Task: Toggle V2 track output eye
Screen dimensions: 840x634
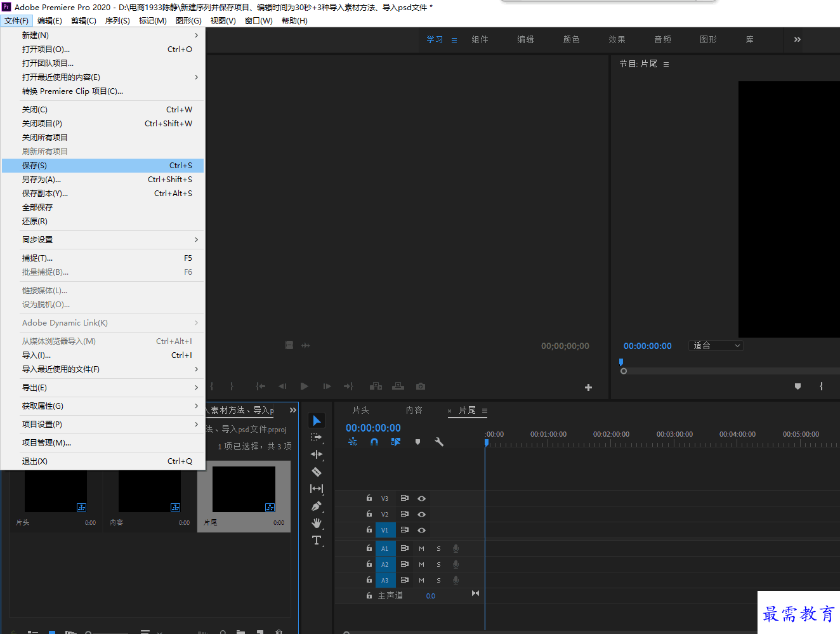Action: click(421, 514)
